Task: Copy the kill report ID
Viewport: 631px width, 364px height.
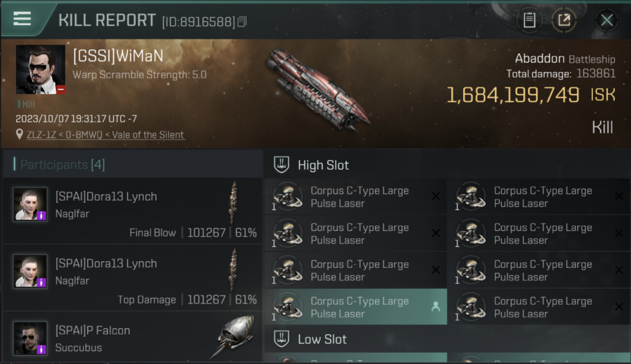Action: tap(242, 21)
